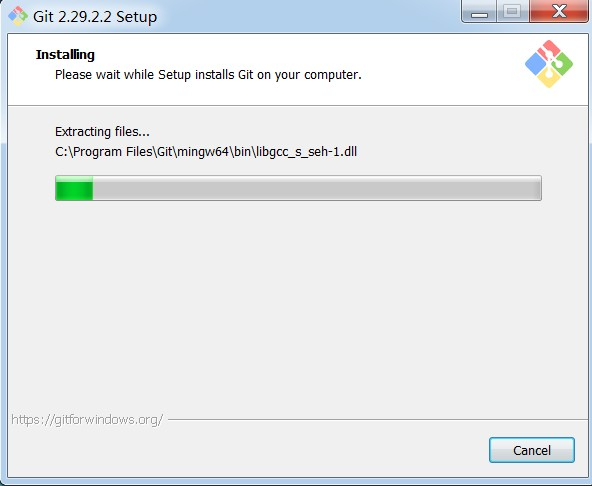Click the blue diamond of the Git logo
The height and width of the screenshot is (486, 592).
pyautogui.click(x=535, y=64)
